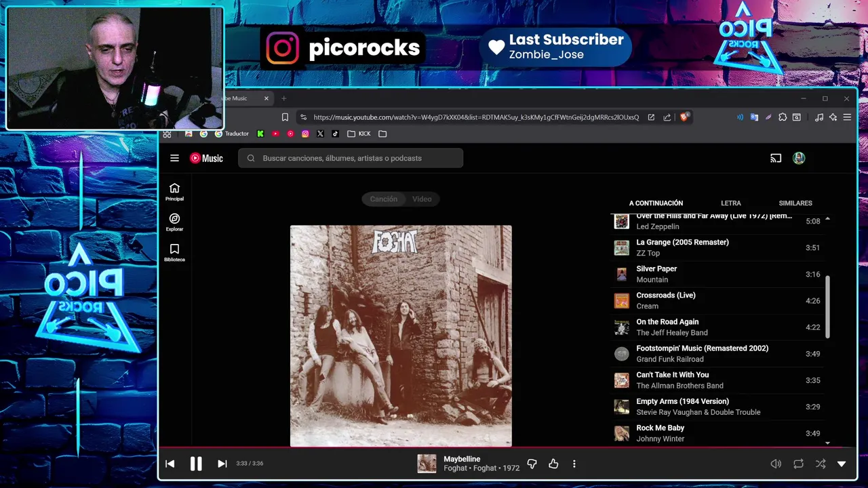This screenshot has height=488, width=868.
Task: Click the queue scrollbar thumb
Action: (827, 306)
